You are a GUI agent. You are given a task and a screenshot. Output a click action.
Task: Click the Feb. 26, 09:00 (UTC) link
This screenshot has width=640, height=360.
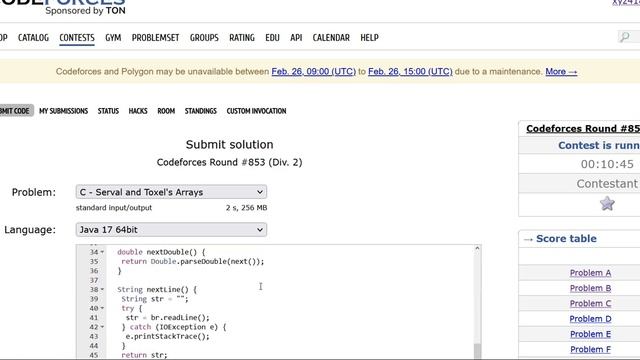[313, 71]
